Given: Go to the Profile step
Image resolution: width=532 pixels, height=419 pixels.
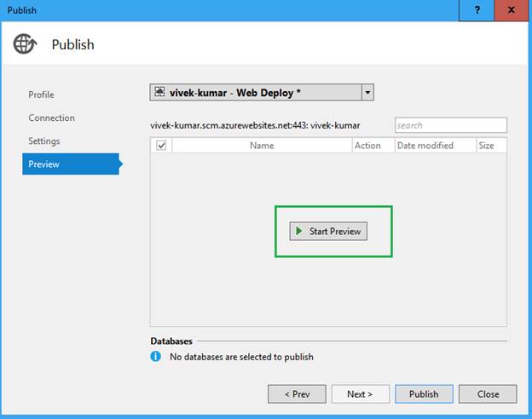Looking at the screenshot, I should [x=41, y=95].
